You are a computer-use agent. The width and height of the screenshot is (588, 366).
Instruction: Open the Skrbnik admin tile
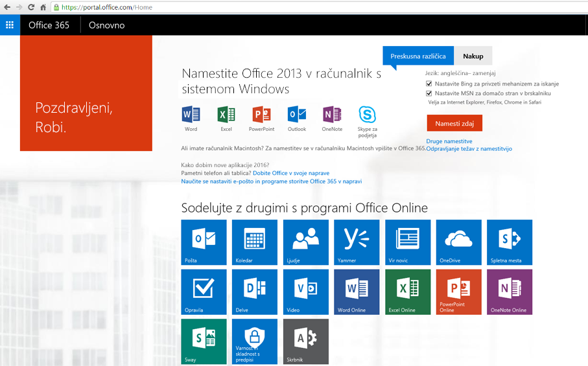(x=305, y=341)
